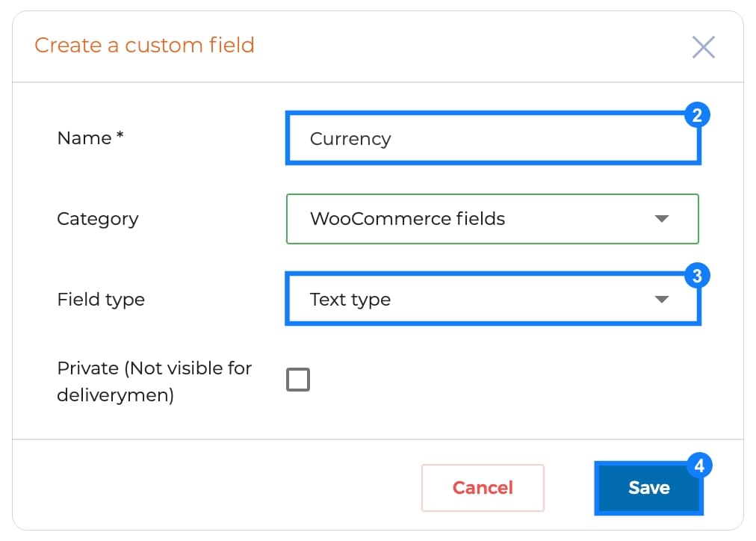This screenshot has height=541, width=756.
Task: Open the Category combo box
Action: (x=492, y=219)
